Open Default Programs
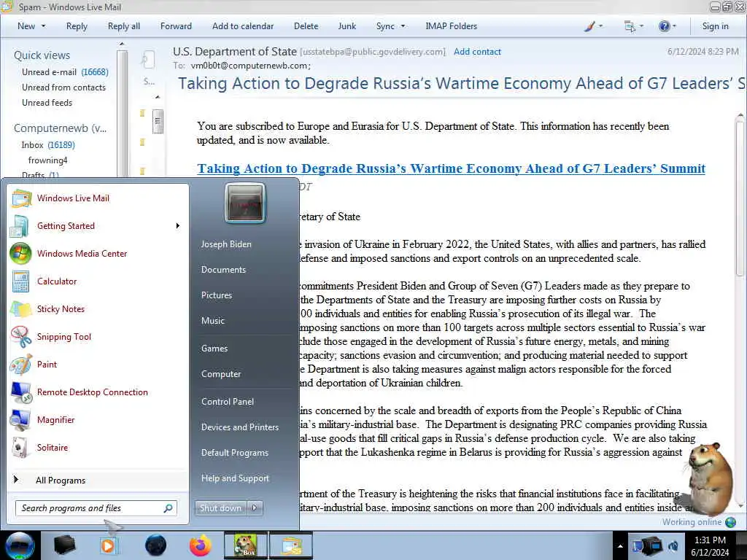The height and width of the screenshot is (560, 747). pos(234,452)
